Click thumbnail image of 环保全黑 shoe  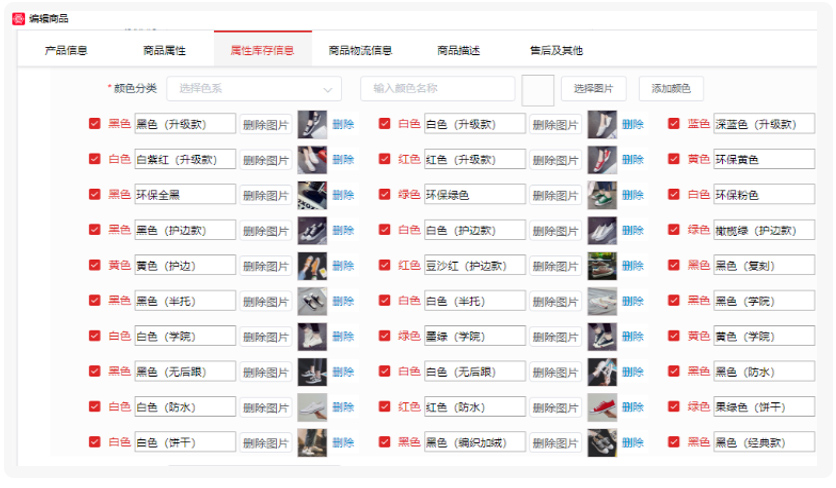coord(312,195)
